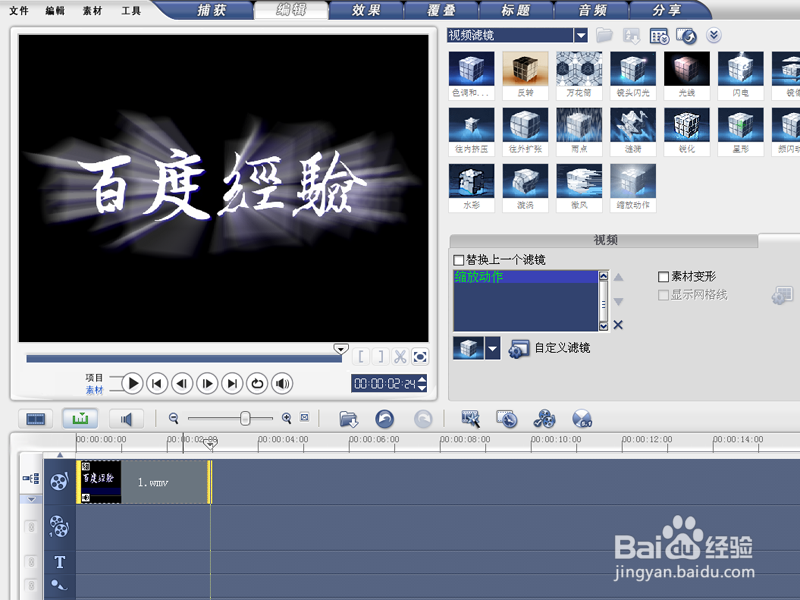Undo the last action
This screenshot has width=800, height=600.
[x=384, y=419]
